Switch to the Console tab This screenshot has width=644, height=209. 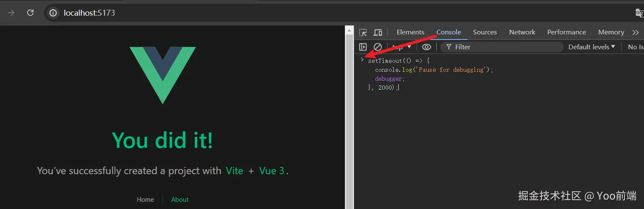point(448,32)
